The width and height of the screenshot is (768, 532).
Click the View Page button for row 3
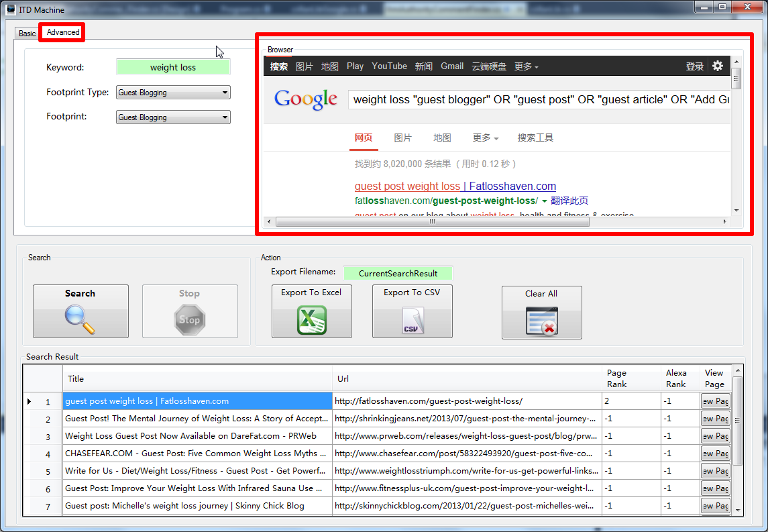(716, 436)
